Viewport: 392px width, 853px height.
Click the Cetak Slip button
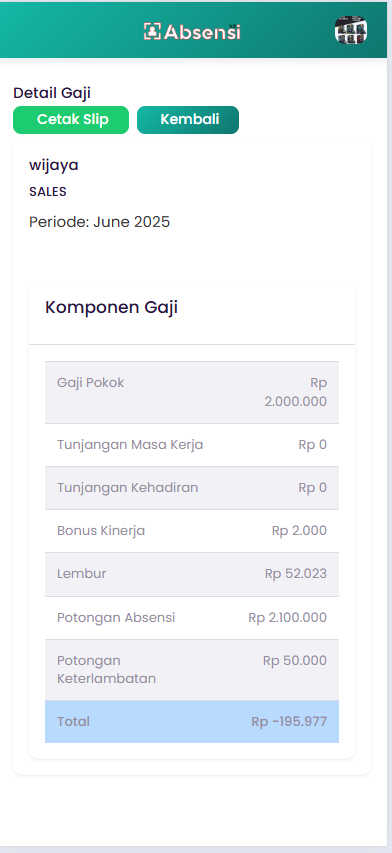tap(71, 120)
